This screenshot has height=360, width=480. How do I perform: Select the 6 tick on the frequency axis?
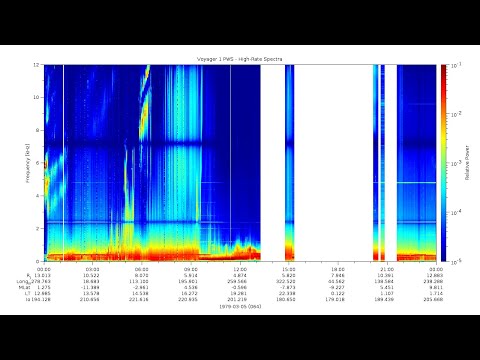[39, 163]
